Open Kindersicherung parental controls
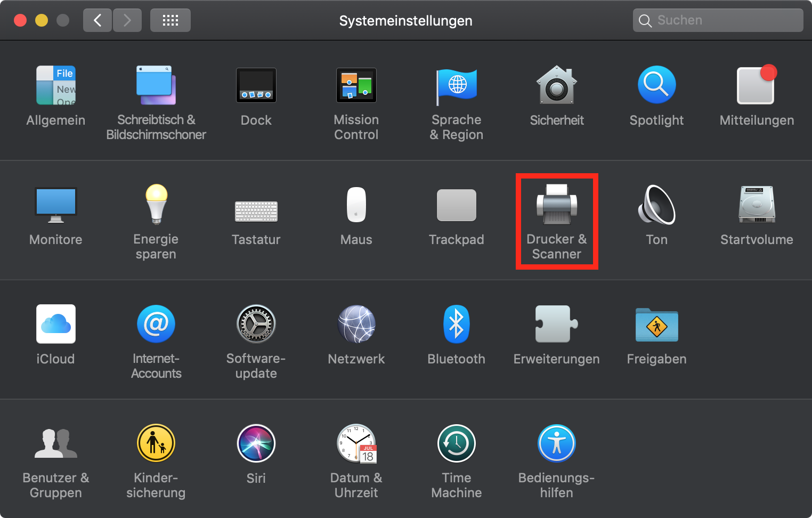This screenshot has width=812, height=518. (x=156, y=443)
